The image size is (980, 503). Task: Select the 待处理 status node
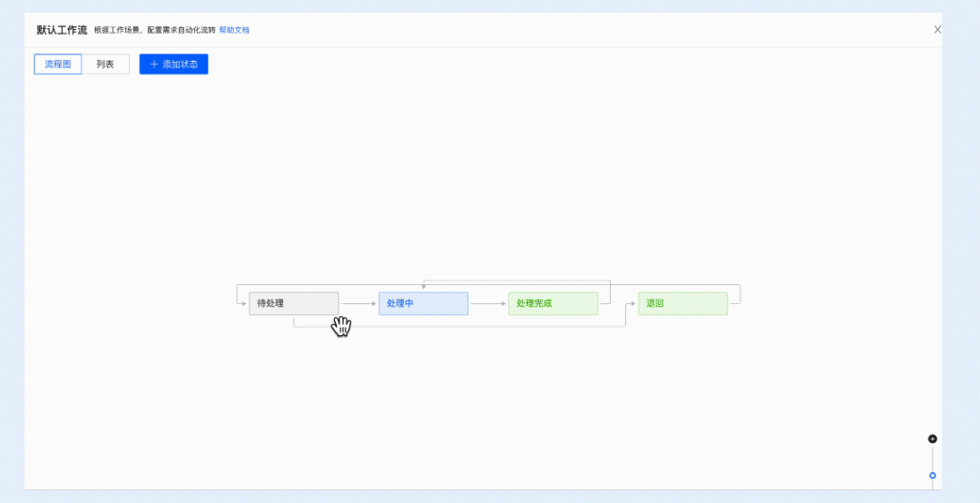point(294,303)
